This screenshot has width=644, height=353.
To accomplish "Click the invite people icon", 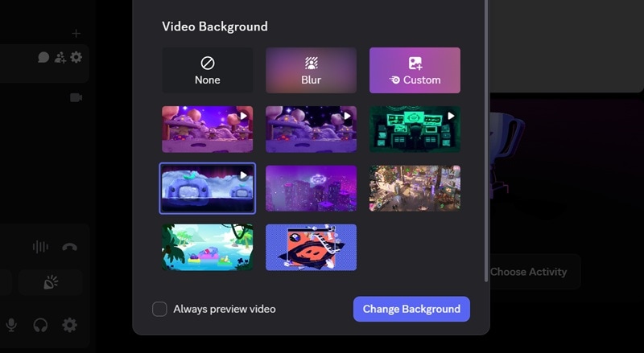I will point(60,57).
